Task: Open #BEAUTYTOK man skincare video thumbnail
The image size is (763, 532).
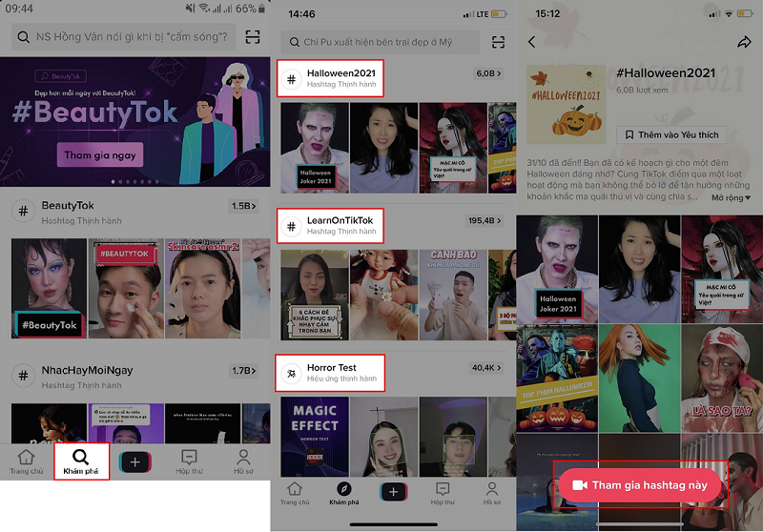Action: (x=126, y=288)
